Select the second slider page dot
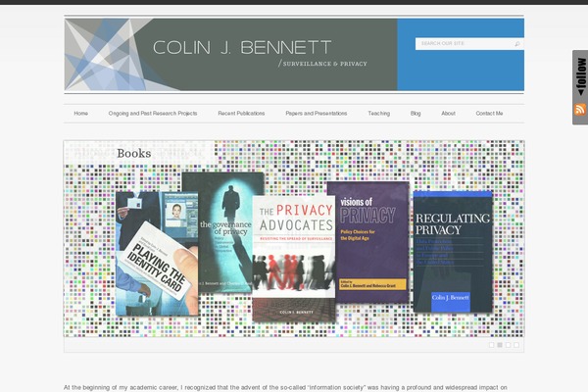588x392 pixels. tap(500, 345)
